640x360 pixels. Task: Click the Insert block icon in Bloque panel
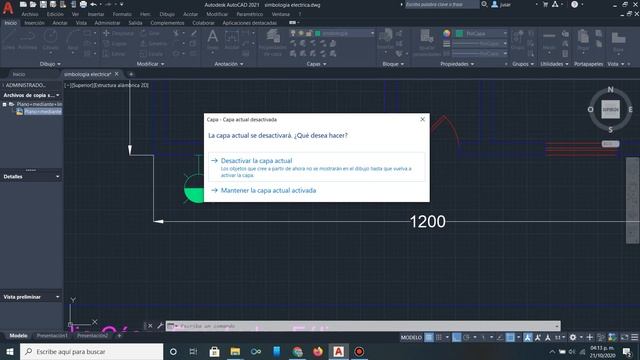[385, 36]
